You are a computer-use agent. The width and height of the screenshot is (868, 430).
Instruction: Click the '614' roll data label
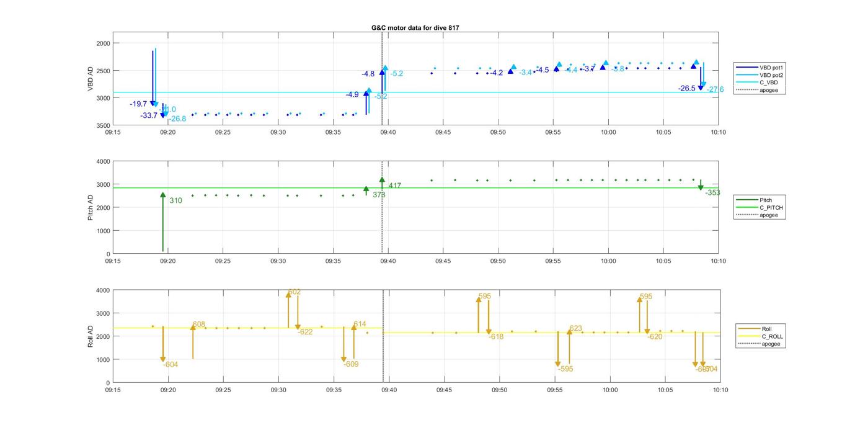360,325
